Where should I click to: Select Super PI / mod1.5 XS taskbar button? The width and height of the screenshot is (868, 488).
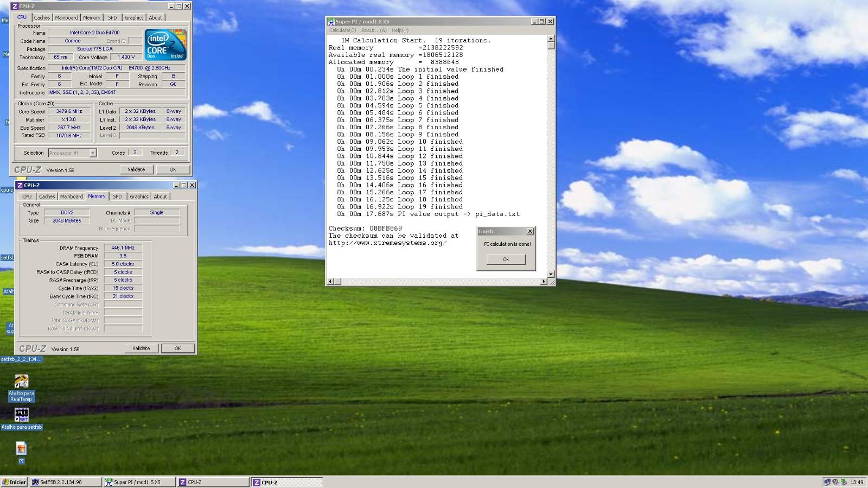coord(139,482)
